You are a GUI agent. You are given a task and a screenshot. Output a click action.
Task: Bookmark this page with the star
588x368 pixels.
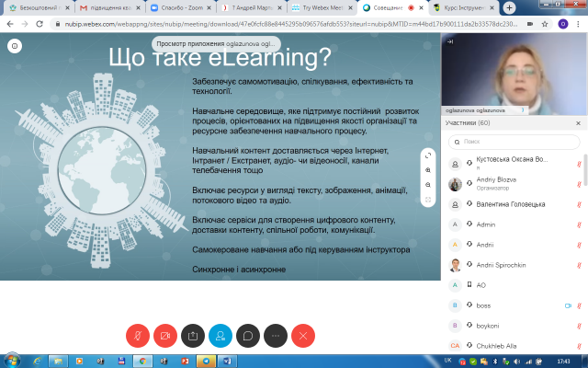coord(545,24)
